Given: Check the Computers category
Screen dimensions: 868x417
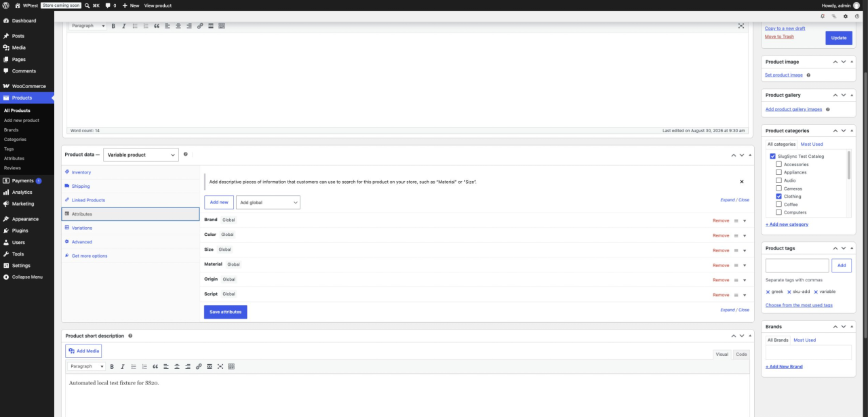Looking at the screenshot, I should click(778, 212).
